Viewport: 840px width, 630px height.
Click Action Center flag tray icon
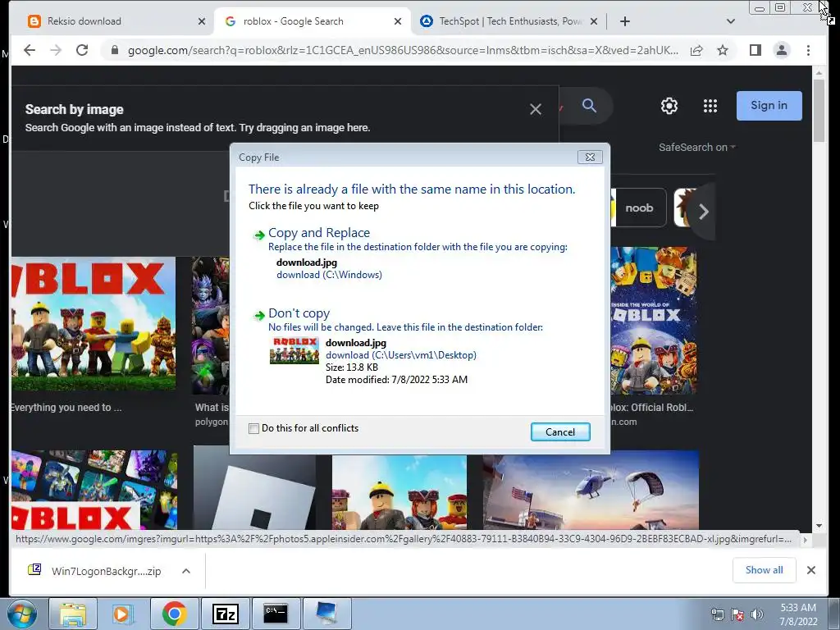pyautogui.click(x=737, y=614)
